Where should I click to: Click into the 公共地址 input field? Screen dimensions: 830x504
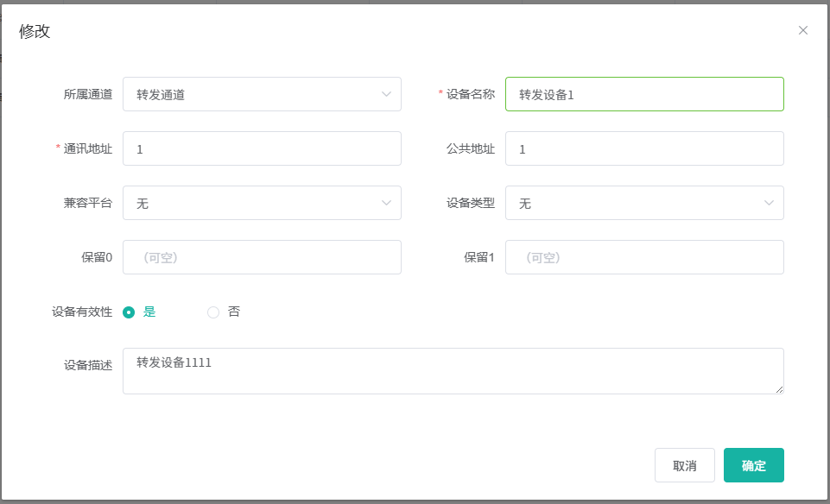643,148
